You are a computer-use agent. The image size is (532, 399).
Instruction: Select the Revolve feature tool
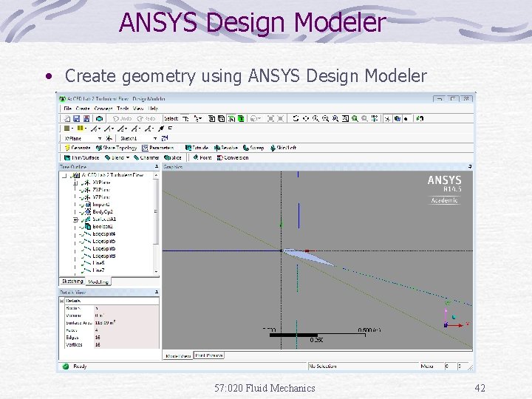(x=225, y=148)
